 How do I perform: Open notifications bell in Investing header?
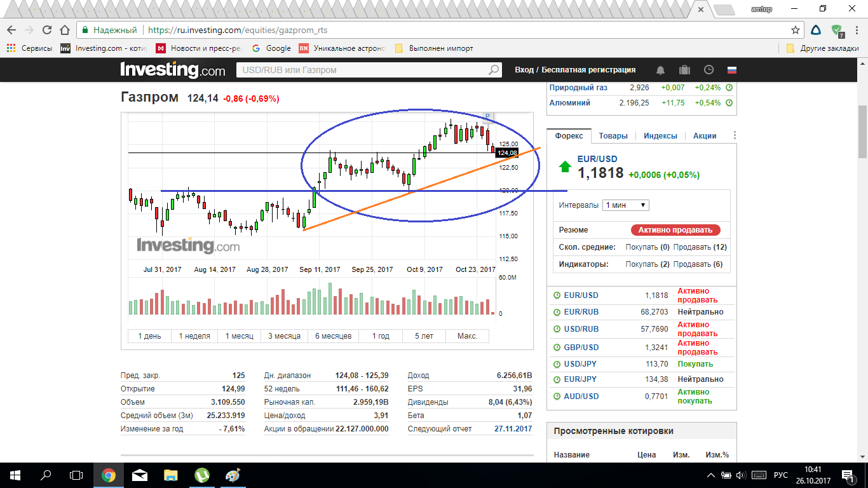[x=661, y=70]
